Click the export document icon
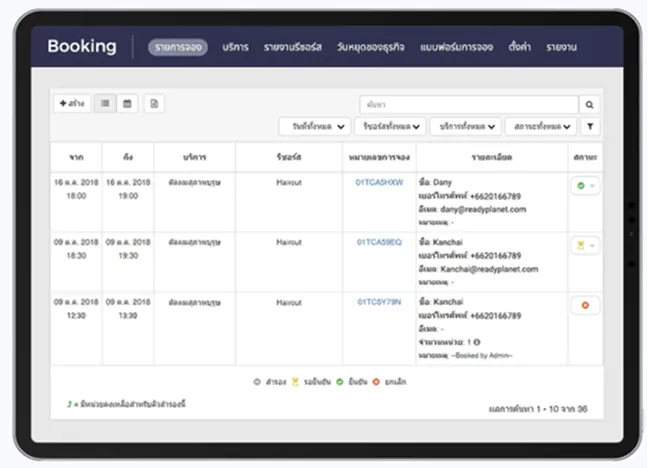648x468 pixels. pyautogui.click(x=154, y=104)
